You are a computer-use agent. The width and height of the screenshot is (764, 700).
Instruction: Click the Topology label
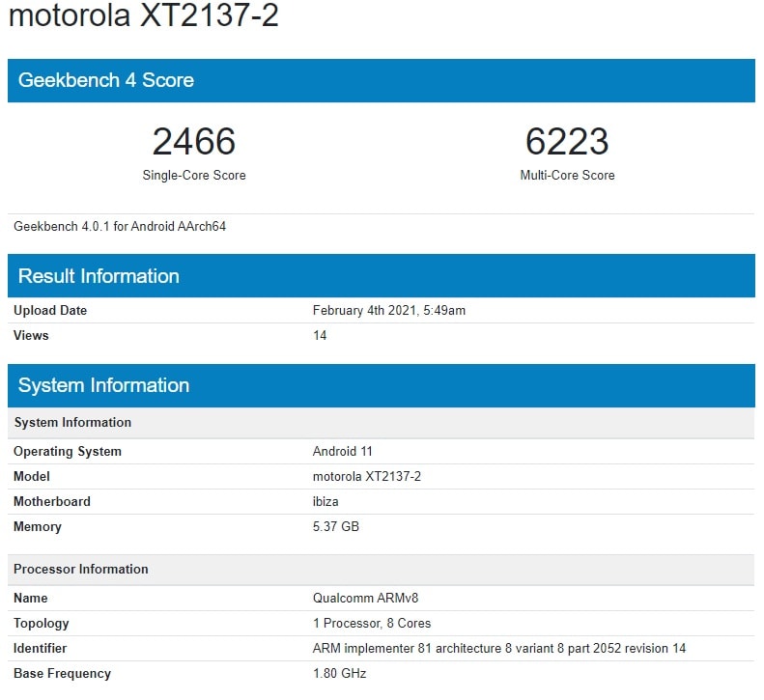(x=42, y=624)
